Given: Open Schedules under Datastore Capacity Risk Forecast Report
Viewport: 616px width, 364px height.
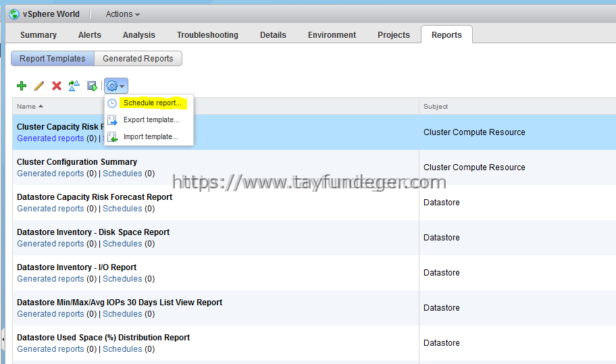Looking at the screenshot, I should pos(122,209).
